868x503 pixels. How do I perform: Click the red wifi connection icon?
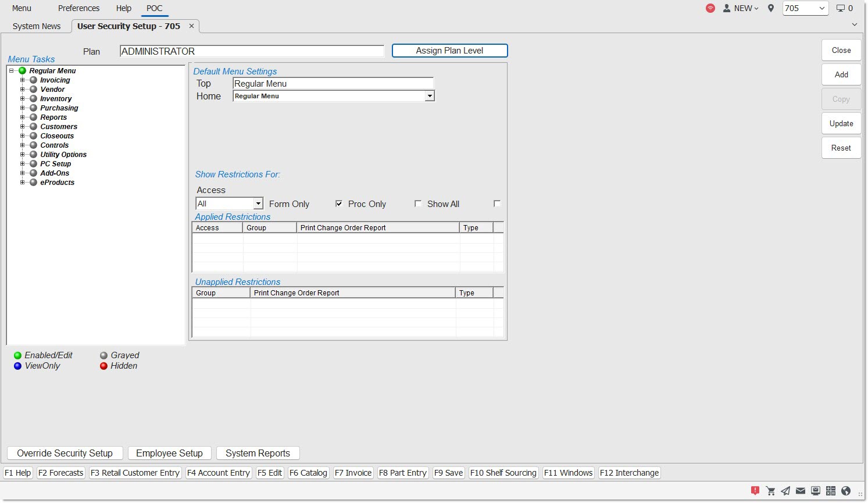click(x=710, y=8)
